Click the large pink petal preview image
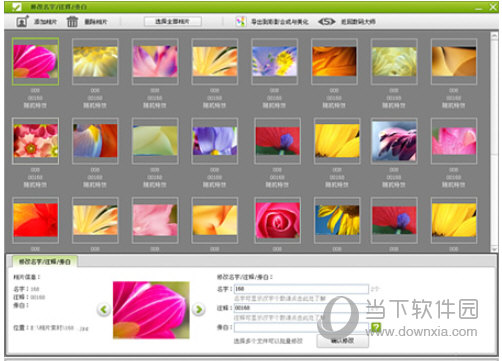The width and height of the screenshot is (502, 361). click(x=151, y=310)
